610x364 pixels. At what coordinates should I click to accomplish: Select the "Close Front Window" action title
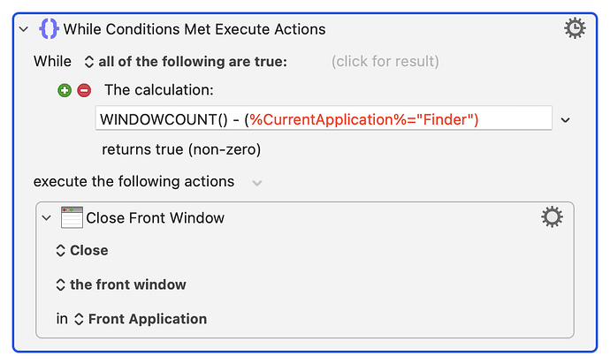point(156,218)
